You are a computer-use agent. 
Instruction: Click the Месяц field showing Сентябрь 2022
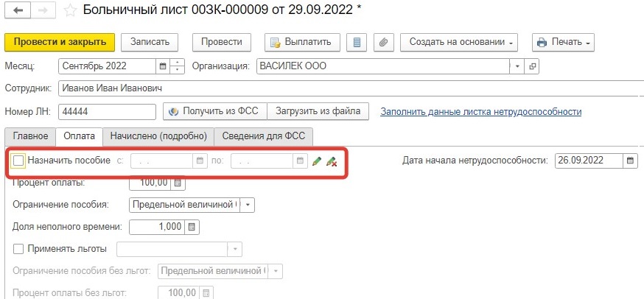(x=108, y=66)
